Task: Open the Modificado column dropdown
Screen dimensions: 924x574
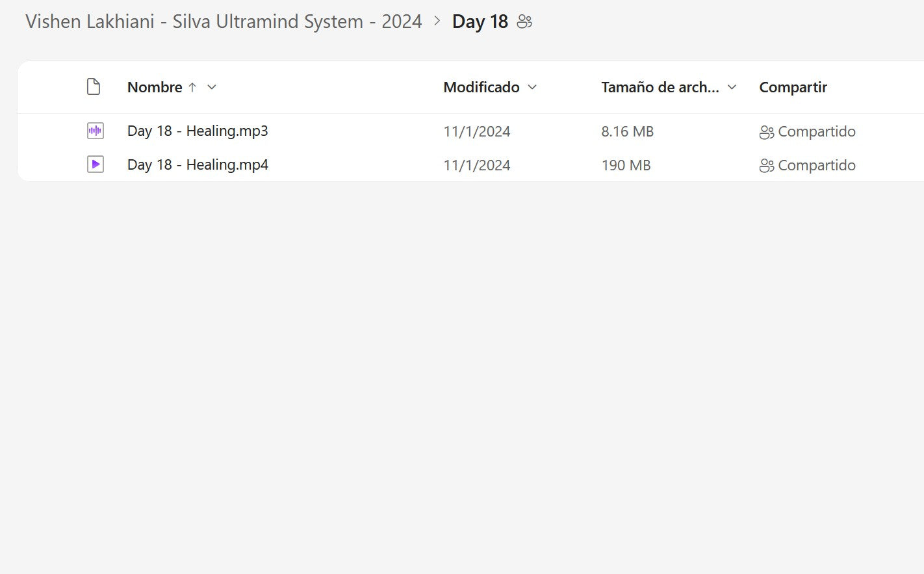Action: tap(532, 87)
